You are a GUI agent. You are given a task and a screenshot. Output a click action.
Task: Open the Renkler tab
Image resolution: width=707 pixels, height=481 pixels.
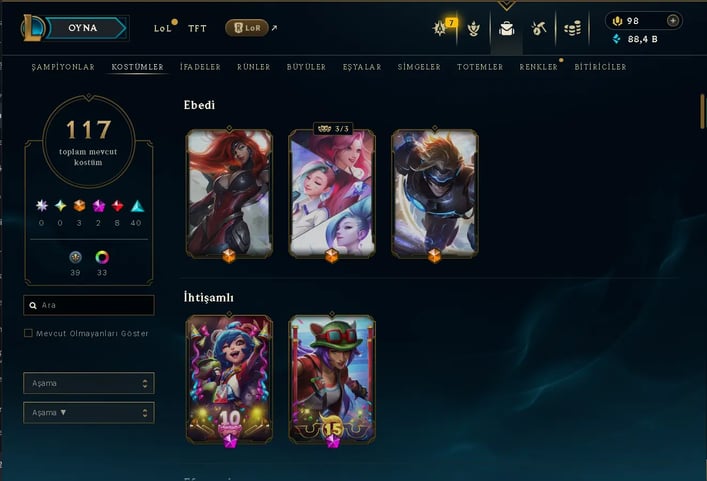click(x=538, y=67)
